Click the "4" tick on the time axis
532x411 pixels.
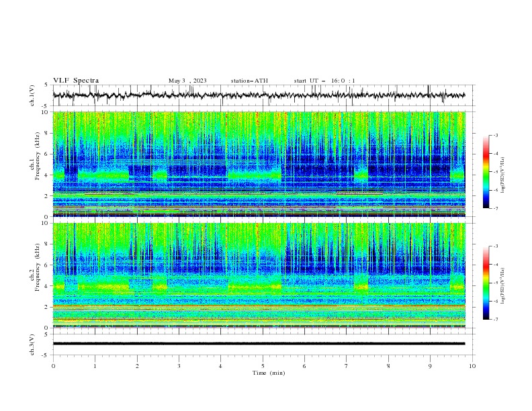[x=220, y=366]
